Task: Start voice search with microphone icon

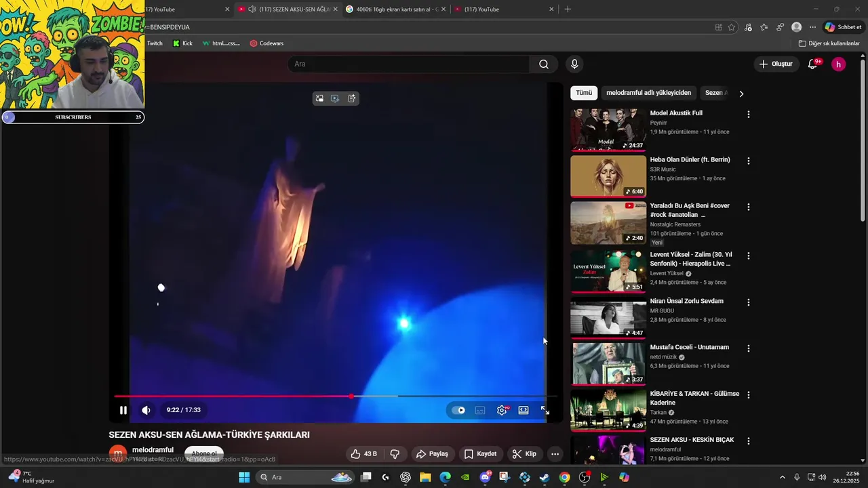Action: coord(574,64)
